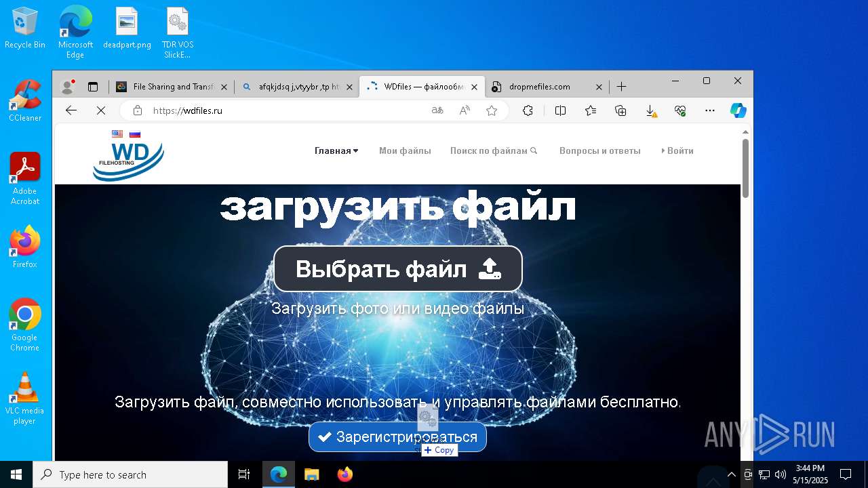Open the Favorites list icon

(591, 110)
